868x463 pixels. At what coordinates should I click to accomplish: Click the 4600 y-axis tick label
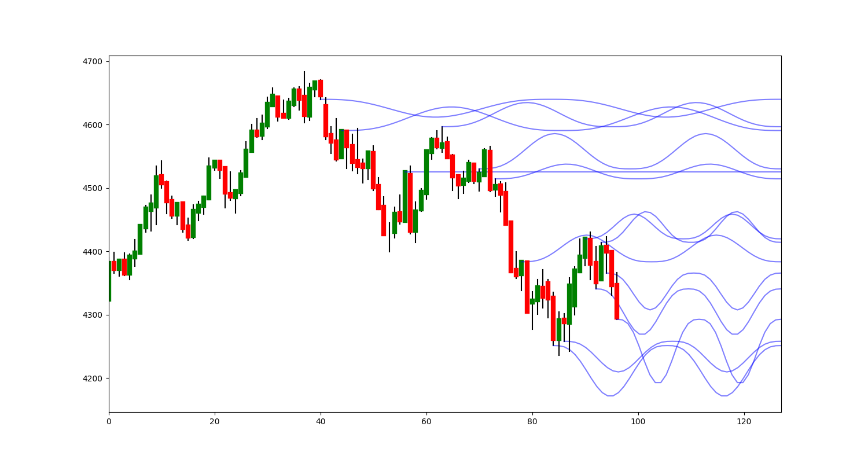tap(93, 125)
